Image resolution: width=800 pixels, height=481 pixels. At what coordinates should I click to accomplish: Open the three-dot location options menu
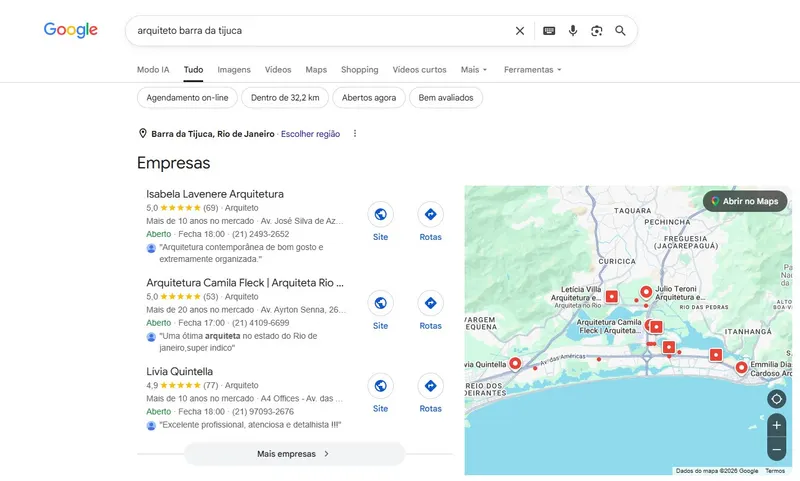(x=355, y=134)
